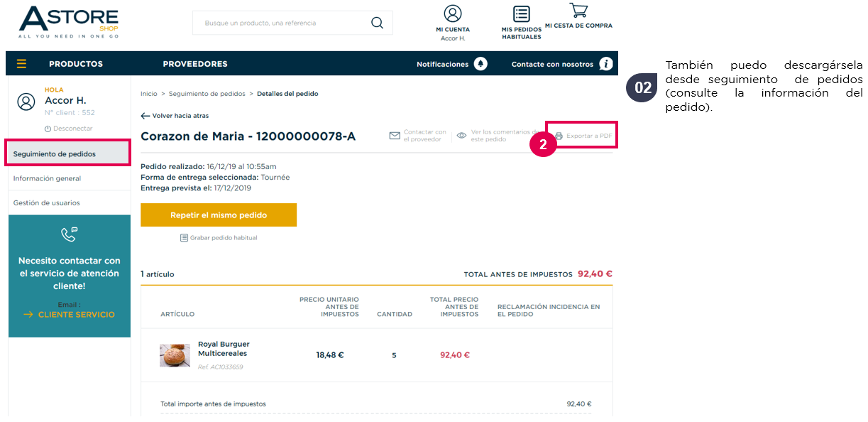Image resolution: width=868 pixels, height=422 pixels.
Task: Open Gestión de usuarios in sidebar
Action: (x=69, y=202)
